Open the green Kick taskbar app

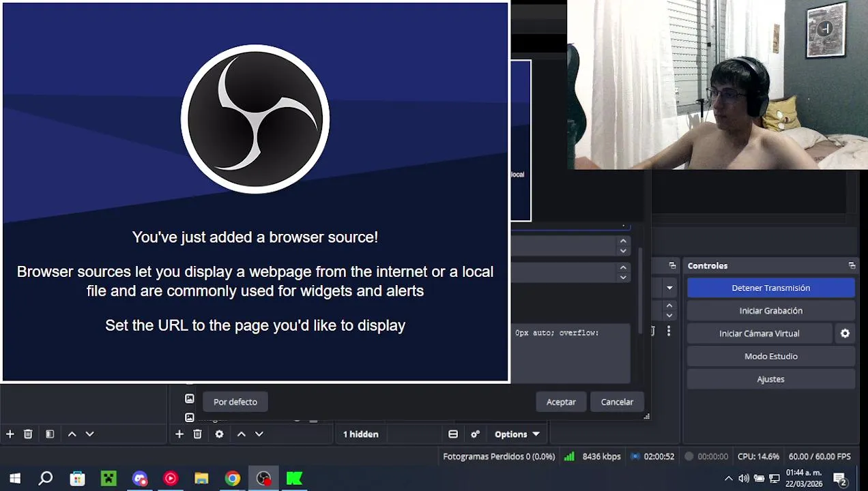294,479
